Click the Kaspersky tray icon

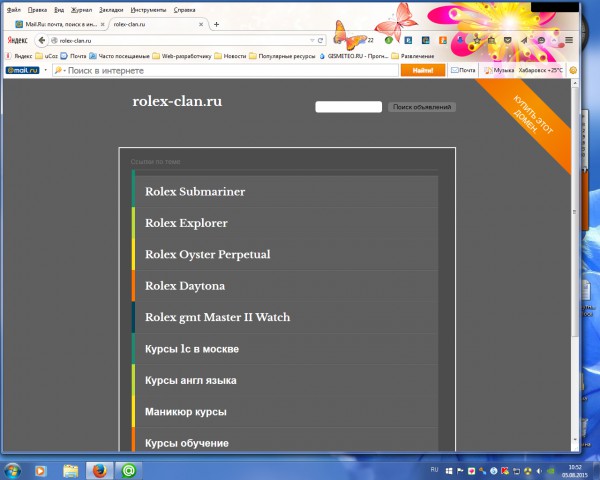(505, 471)
